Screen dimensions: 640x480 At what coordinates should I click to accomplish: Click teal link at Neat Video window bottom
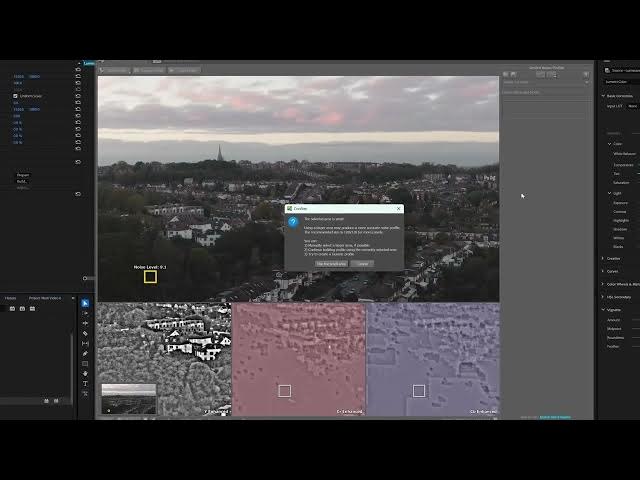click(x=555, y=417)
